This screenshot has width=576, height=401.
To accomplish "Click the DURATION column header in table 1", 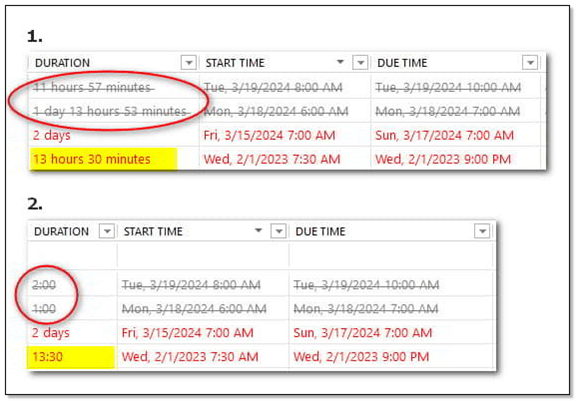I will [62, 63].
